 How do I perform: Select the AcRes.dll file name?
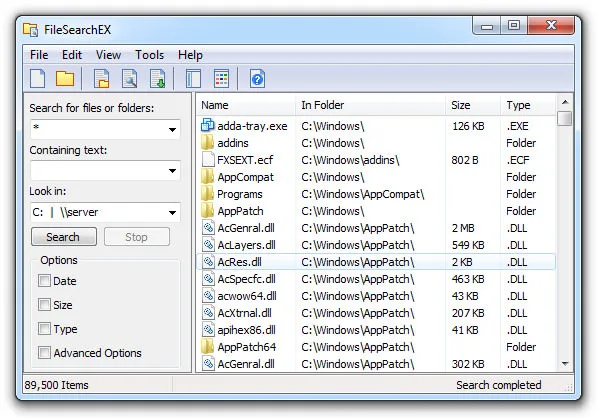pyautogui.click(x=240, y=262)
